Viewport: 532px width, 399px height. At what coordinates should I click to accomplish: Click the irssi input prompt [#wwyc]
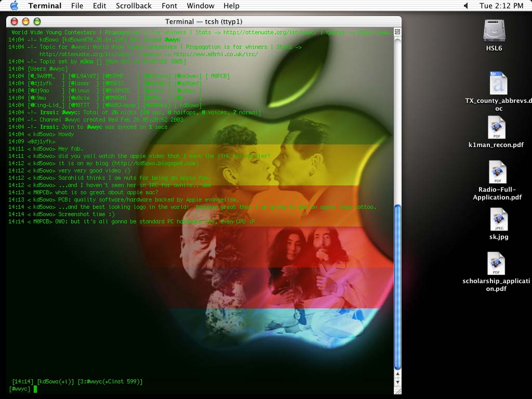click(20, 389)
